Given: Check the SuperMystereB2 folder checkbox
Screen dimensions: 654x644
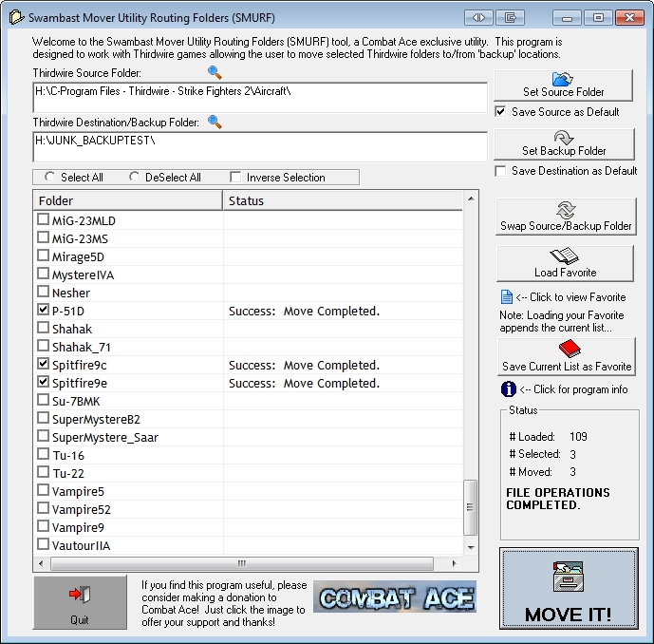Looking at the screenshot, I should [x=43, y=418].
